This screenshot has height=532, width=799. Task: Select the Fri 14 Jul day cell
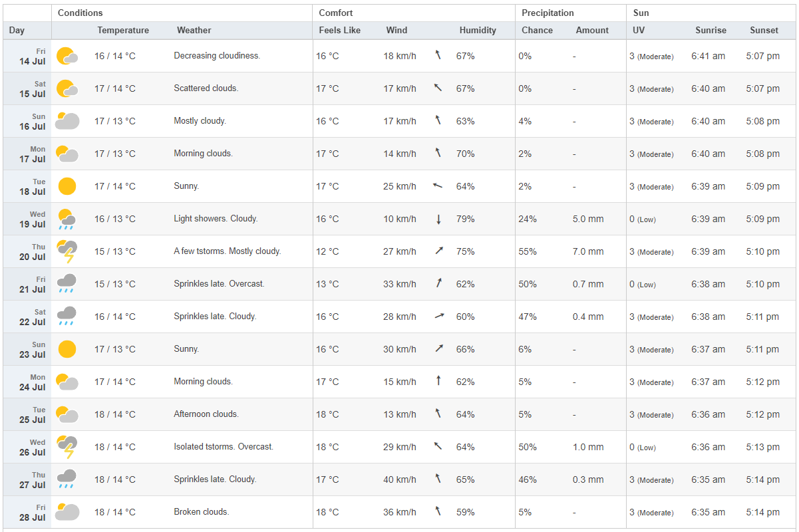pyautogui.click(x=27, y=56)
